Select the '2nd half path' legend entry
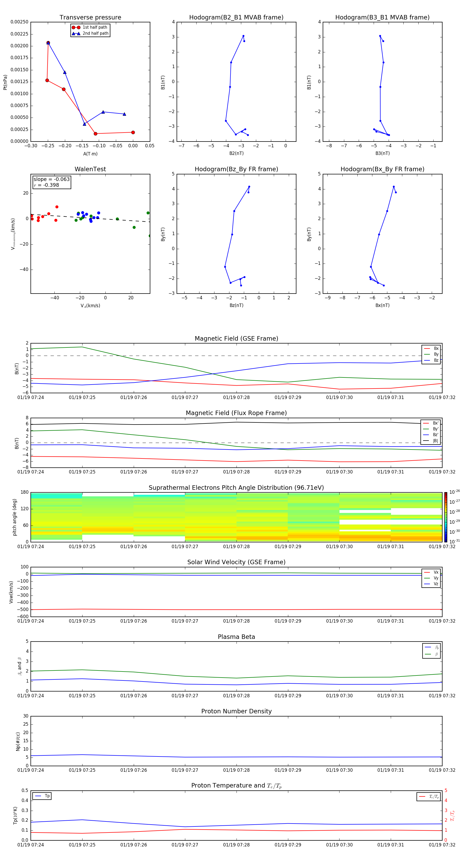473x868 pixels. (x=90, y=33)
